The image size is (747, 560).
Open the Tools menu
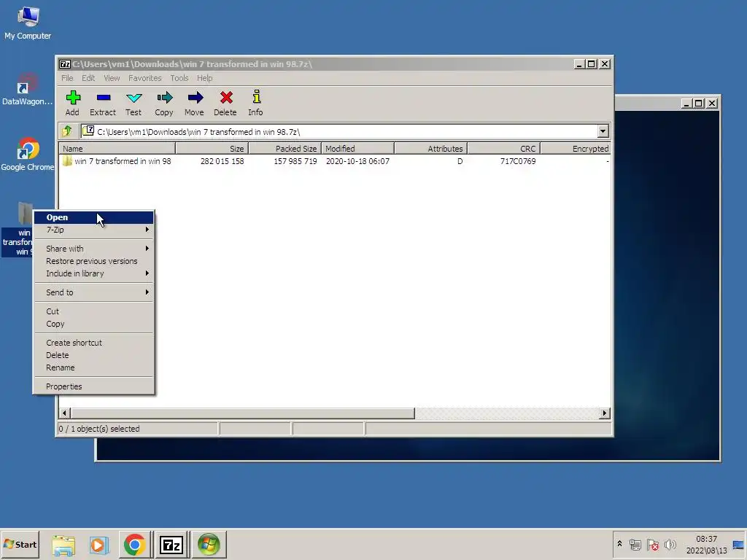pos(179,78)
